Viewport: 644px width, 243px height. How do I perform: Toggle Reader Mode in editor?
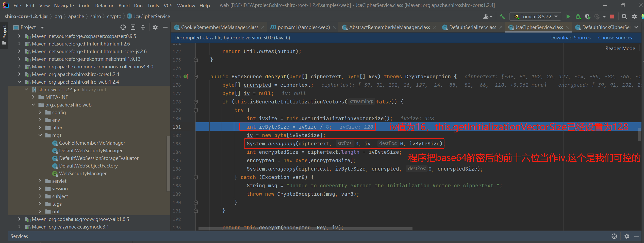(620, 48)
